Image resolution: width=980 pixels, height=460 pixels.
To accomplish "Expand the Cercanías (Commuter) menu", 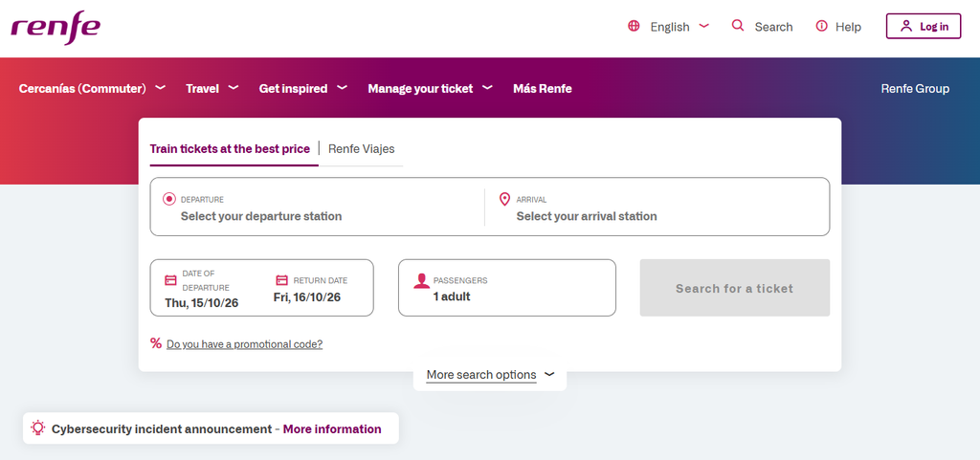I will (92, 89).
